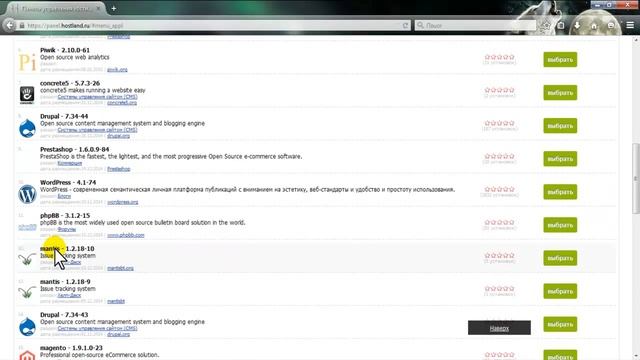Click the Drupal 7.34-43 logo icon
This screenshot has width=640, height=360.
click(x=27, y=327)
